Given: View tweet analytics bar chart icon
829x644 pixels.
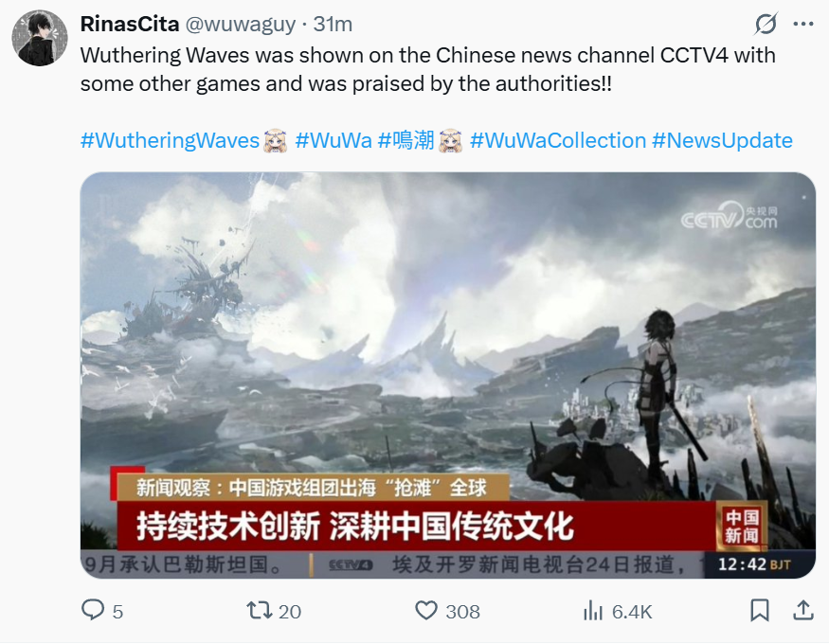Looking at the screenshot, I should (x=593, y=611).
